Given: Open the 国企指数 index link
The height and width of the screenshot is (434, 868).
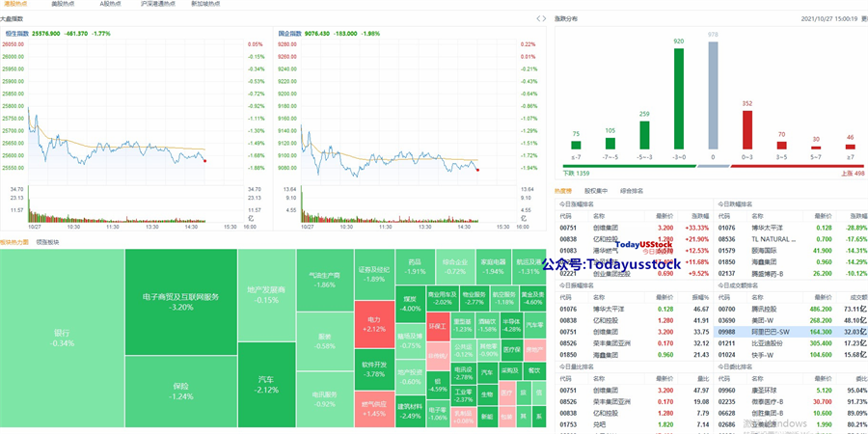Looking at the screenshot, I should (290, 34).
